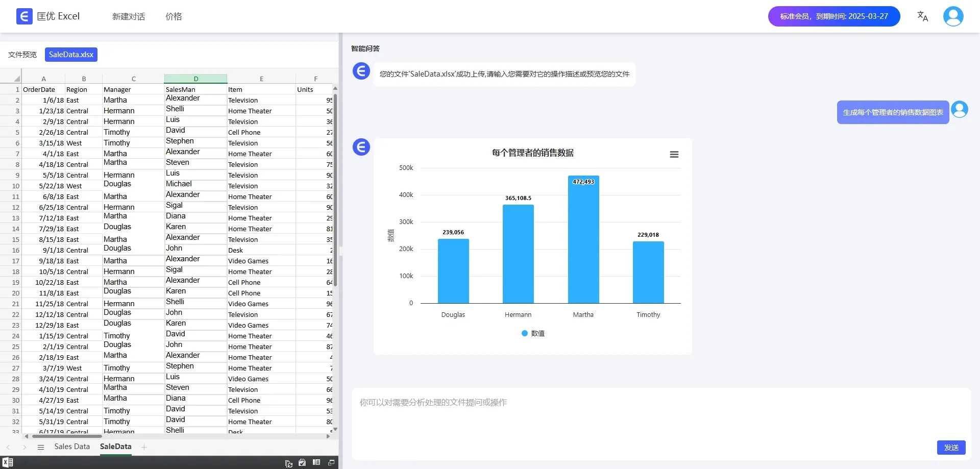The width and height of the screenshot is (980, 469).
Task: Click right arrow of horizontal scrollbar
Action: pyautogui.click(x=328, y=436)
